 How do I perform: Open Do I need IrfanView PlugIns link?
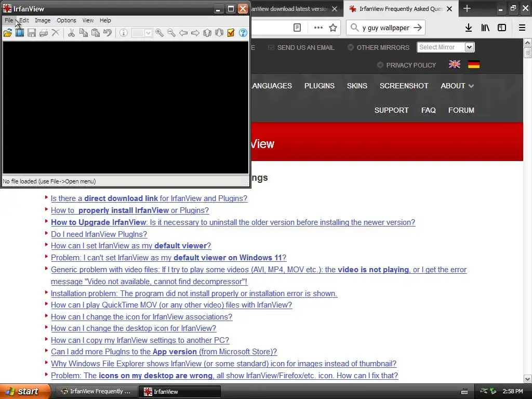99,234
